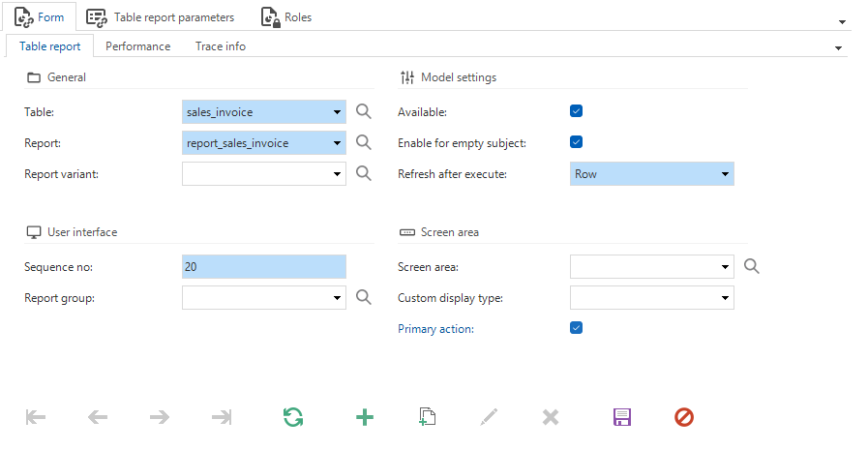Image resolution: width=868 pixels, height=450 pixels.
Task: Click the Screen area section header
Action: pos(439,232)
